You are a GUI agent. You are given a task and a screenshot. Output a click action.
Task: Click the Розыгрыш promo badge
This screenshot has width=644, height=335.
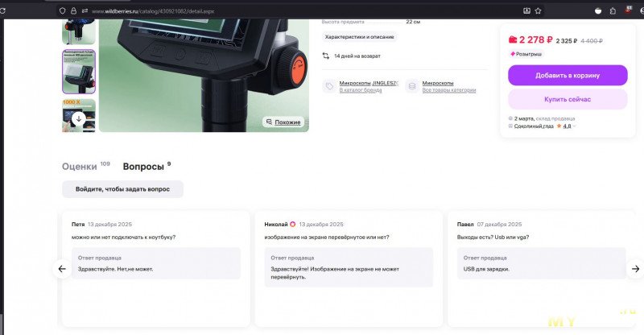[526, 53]
